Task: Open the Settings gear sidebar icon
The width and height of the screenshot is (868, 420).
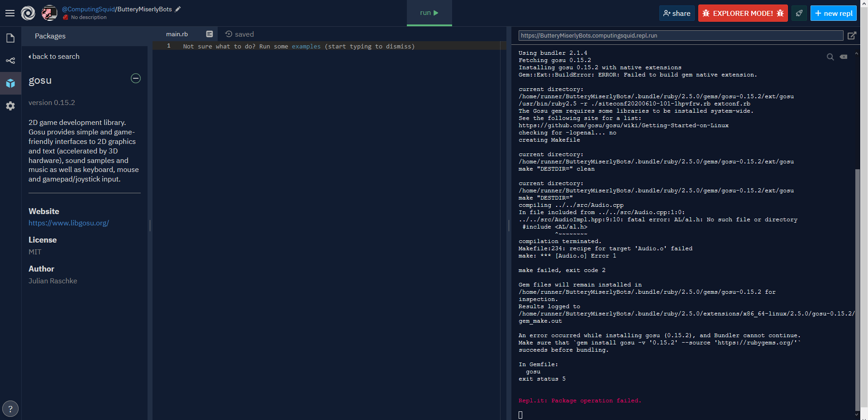Action: tap(10, 106)
